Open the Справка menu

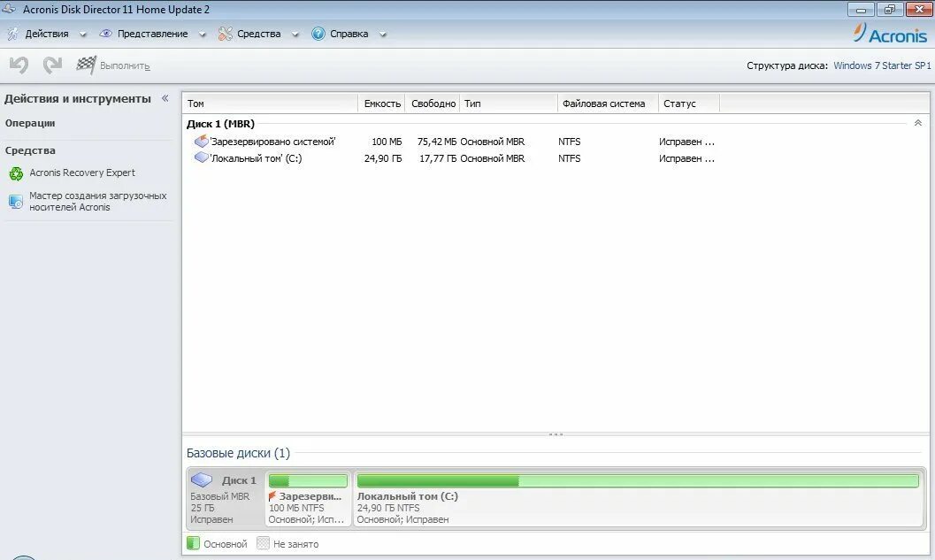click(349, 34)
